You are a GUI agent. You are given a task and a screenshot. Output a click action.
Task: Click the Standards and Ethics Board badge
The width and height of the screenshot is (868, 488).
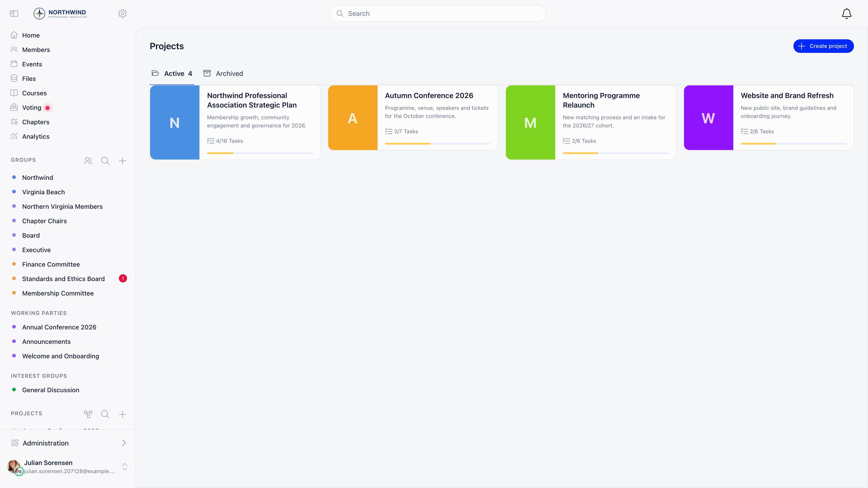[x=123, y=279]
